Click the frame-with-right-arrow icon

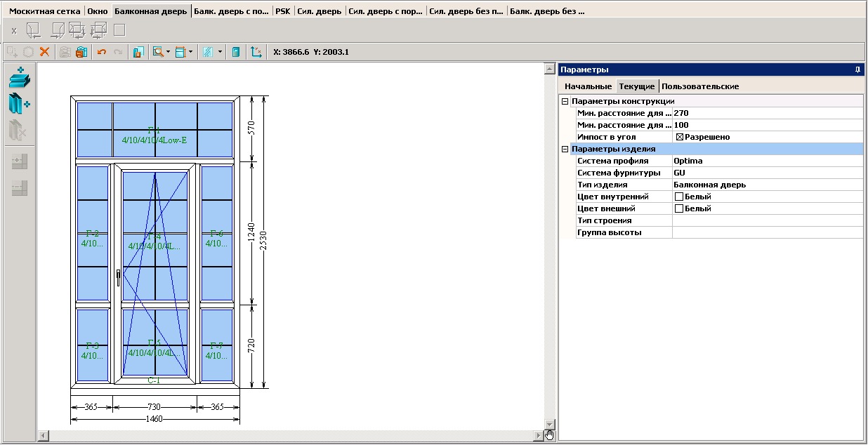pyautogui.click(x=58, y=30)
